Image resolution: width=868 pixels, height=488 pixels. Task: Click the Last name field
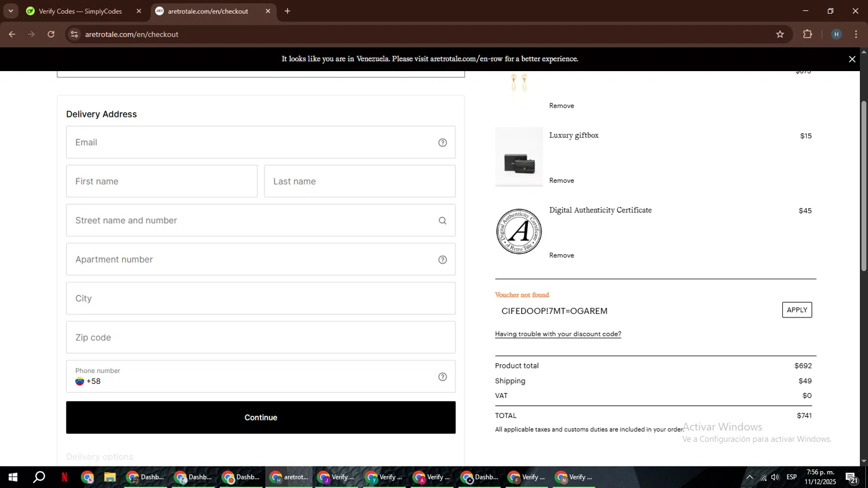pyautogui.click(x=359, y=182)
